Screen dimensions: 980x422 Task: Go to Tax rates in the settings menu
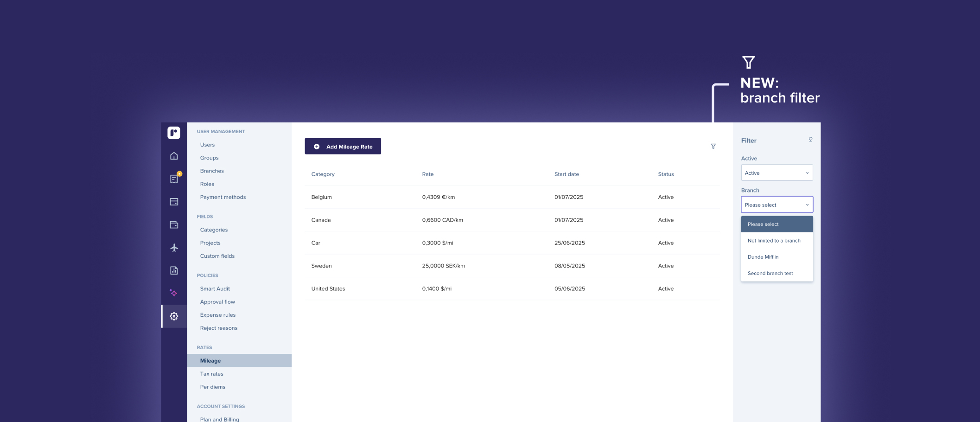point(212,374)
